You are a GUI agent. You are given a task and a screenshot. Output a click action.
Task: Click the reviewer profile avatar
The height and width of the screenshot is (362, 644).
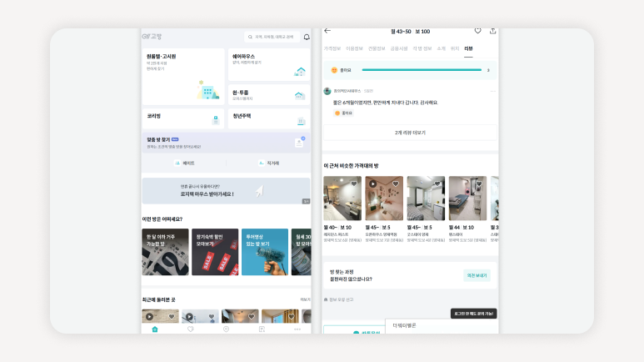pyautogui.click(x=327, y=91)
